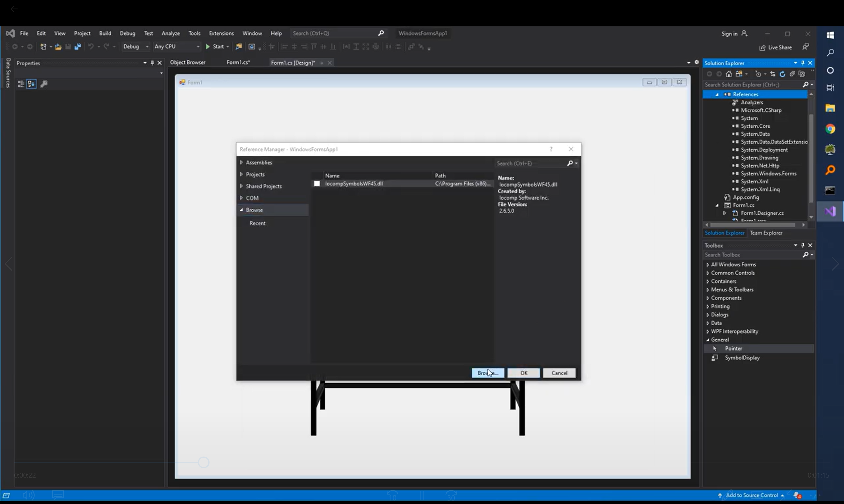Select SymbolDisplay in the Toolbox
Viewport: 844px width, 504px height.
742,357
